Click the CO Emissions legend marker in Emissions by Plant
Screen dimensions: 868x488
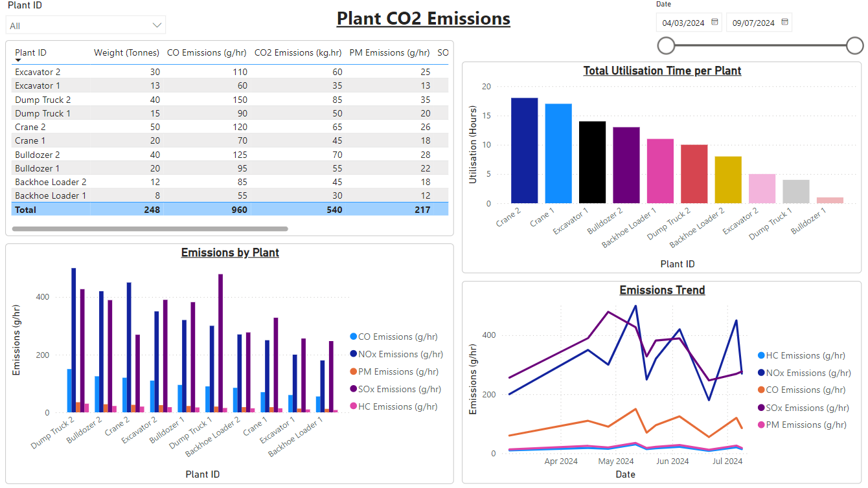[353, 337]
